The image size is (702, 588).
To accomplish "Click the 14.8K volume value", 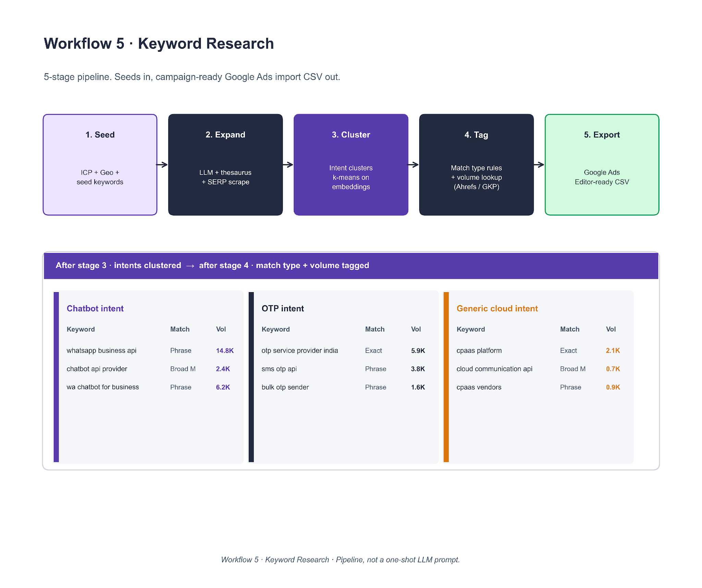I will click(225, 350).
